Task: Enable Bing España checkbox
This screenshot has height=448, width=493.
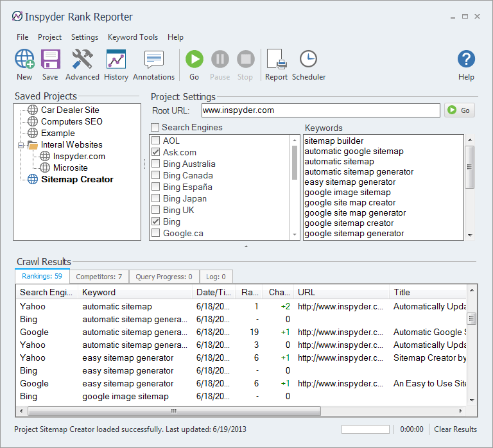Action: [155, 187]
